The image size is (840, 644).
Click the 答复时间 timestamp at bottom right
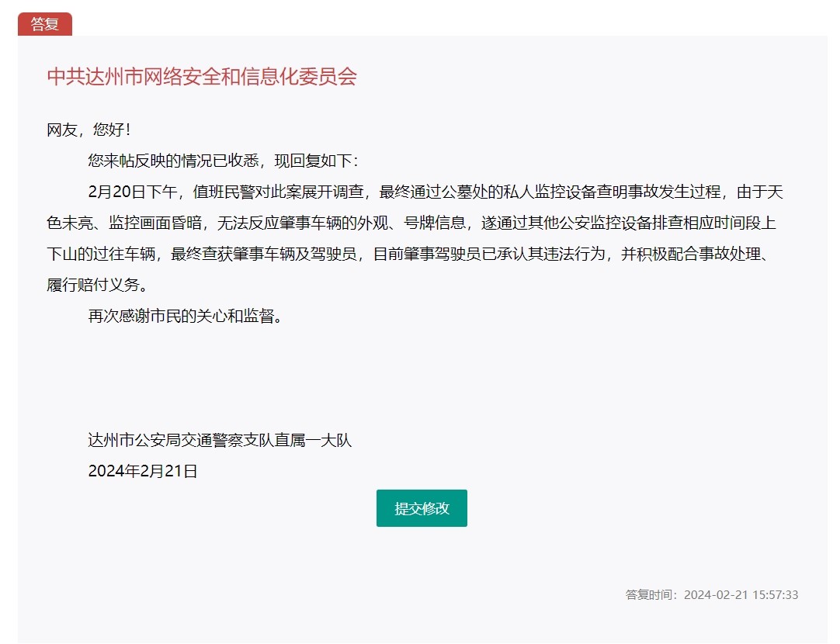click(x=711, y=595)
